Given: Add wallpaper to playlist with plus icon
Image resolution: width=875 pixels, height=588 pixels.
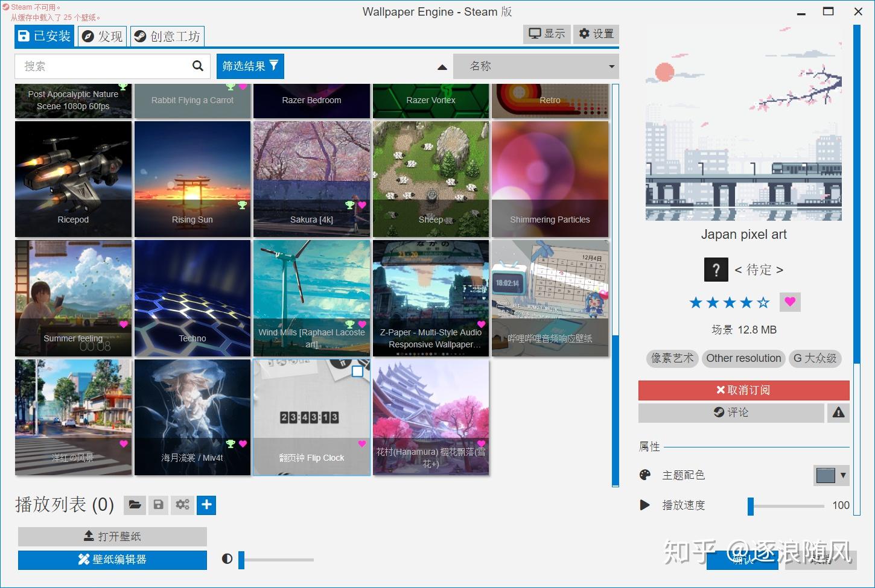Looking at the screenshot, I should click(206, 505).
